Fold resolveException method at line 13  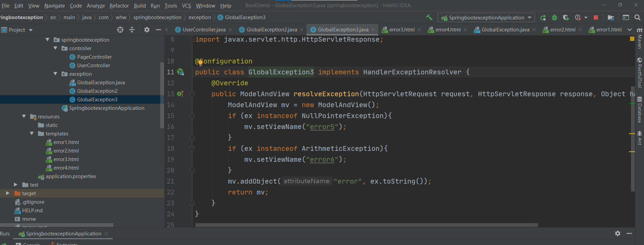click(192, 94)
